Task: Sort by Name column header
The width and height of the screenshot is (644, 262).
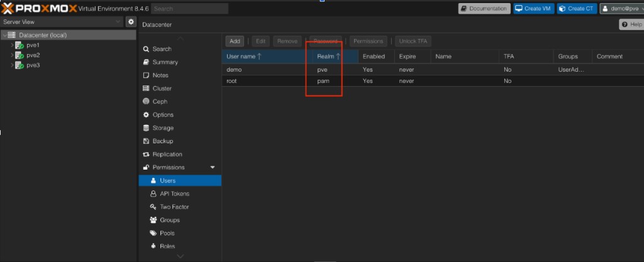Action: point(465,57)
